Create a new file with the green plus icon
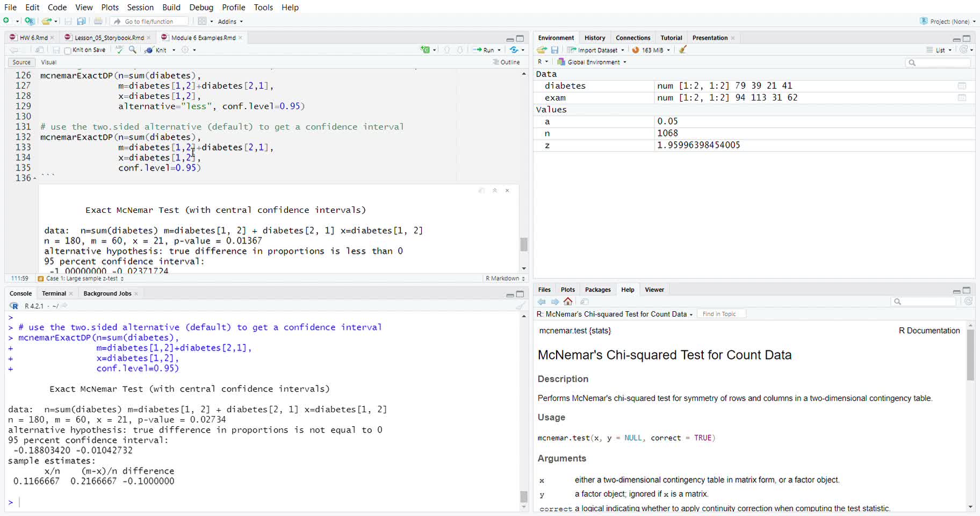The width and height of the screenshot is (980, 516). pos(6,21)
